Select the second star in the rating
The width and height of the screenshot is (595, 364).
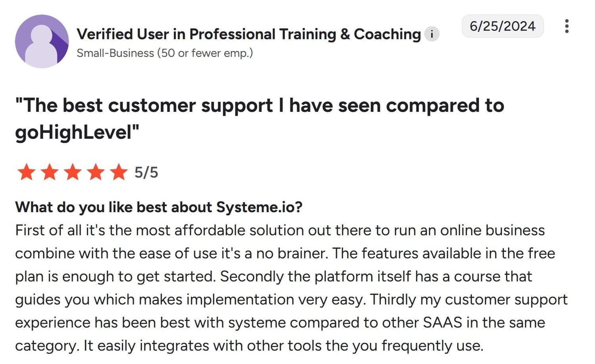point(49,172)
